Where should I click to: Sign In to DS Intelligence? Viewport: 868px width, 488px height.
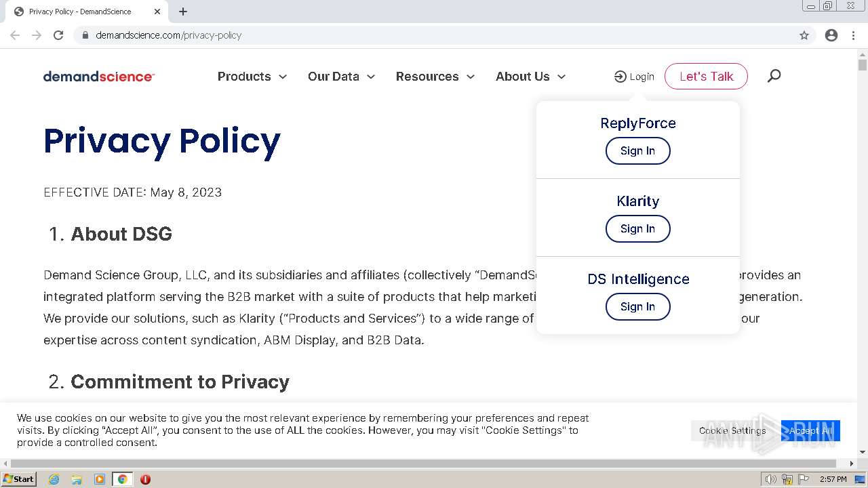click(x=637, y=306)
